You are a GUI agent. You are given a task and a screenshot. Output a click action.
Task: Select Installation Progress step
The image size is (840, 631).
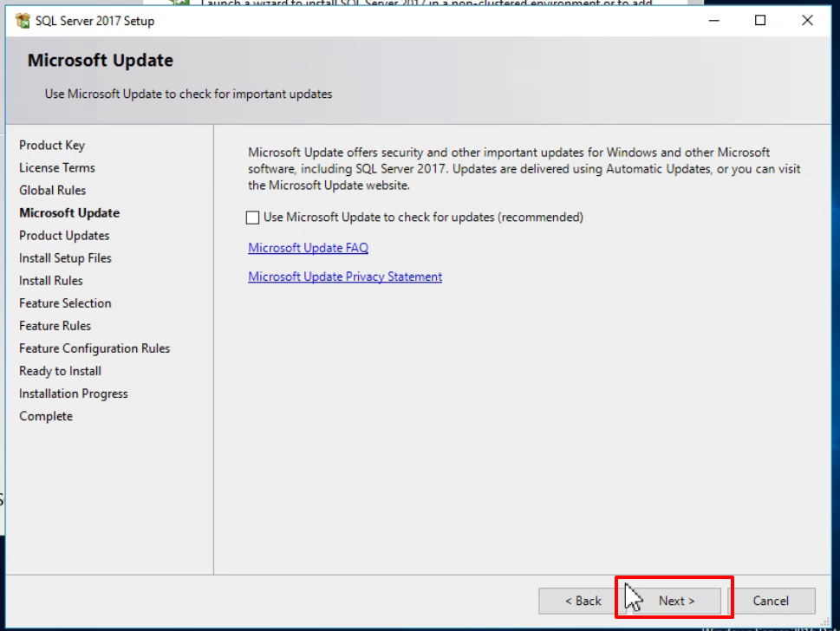pos(74,394)
